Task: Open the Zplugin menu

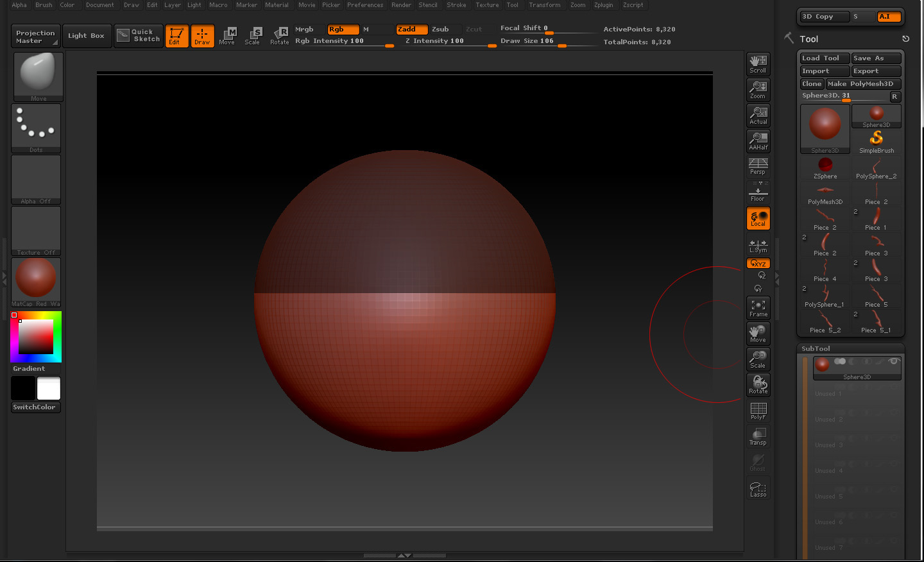Action: click(x=603, y=5)
